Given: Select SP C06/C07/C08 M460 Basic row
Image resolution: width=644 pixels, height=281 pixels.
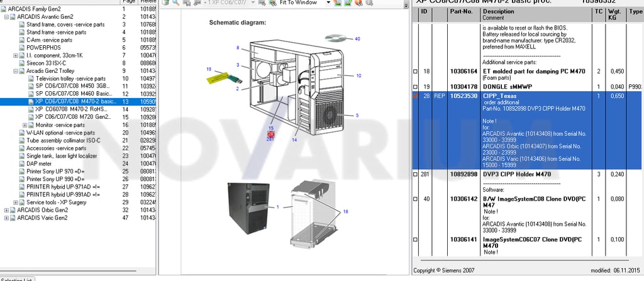Looking at the screenshot, I should [73, 94].
